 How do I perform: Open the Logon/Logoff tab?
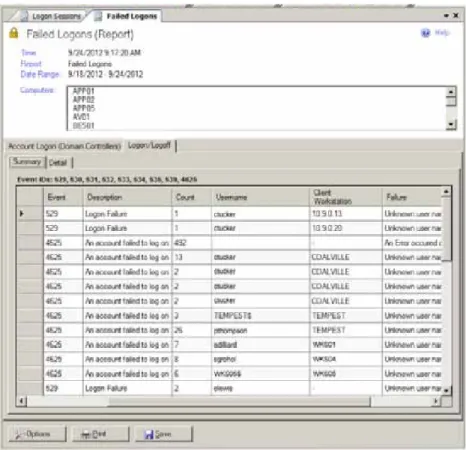149,145
